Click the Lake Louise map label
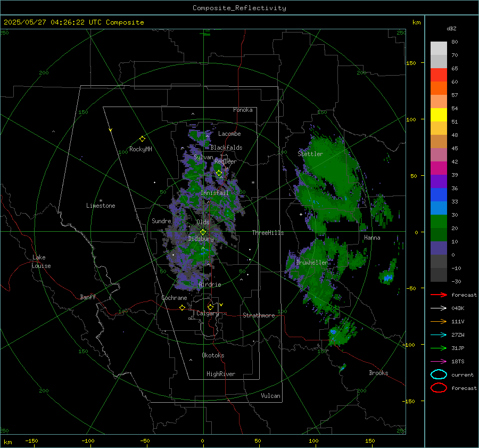This screenshot has width=479, height=448. pyautogui.click(x=41, y=262)
